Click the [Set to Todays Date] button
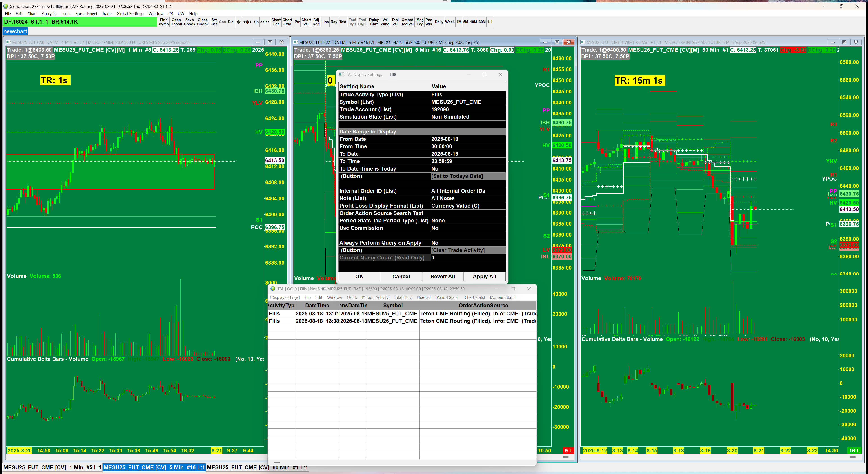 468,176
